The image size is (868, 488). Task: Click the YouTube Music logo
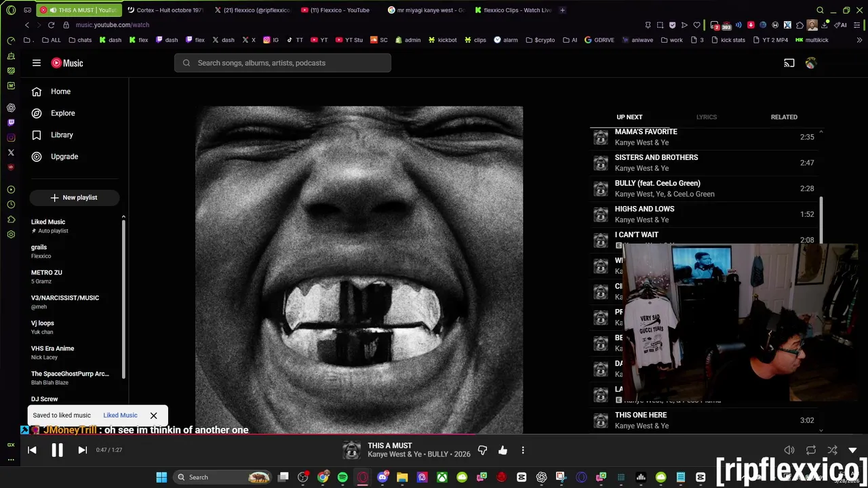pos(67,63)
